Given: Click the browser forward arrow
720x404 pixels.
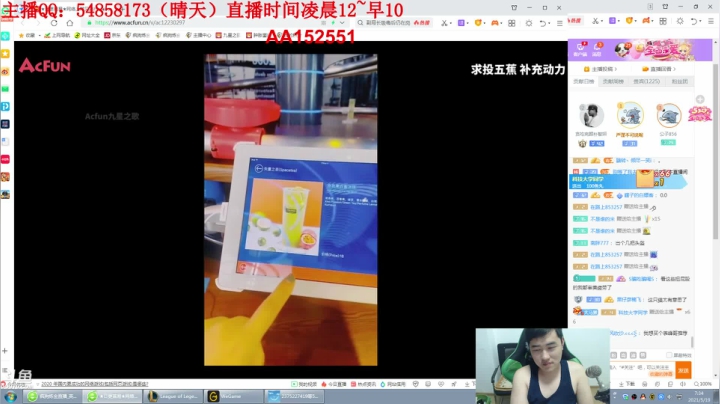Looking at the screenshot, I should tap(38, 23).
